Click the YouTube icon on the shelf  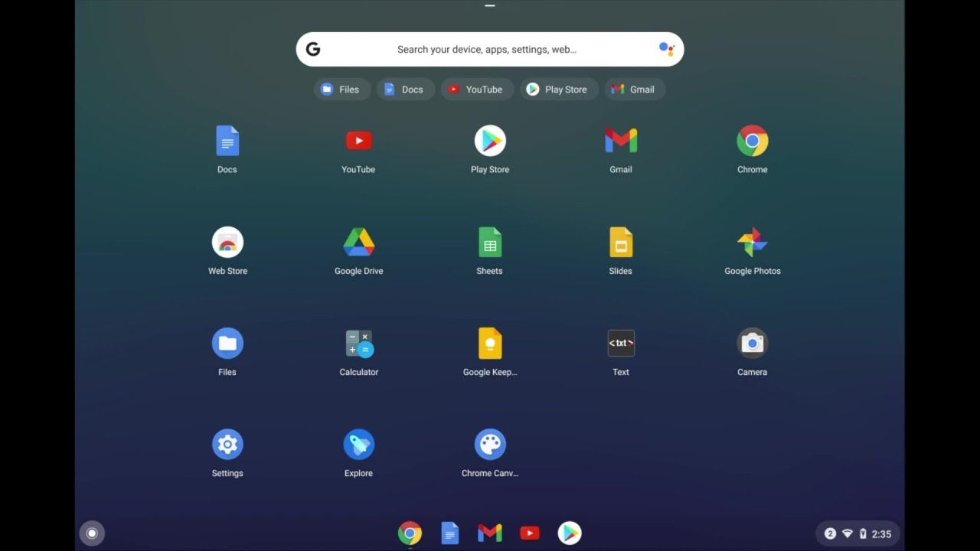click(530, 533)
